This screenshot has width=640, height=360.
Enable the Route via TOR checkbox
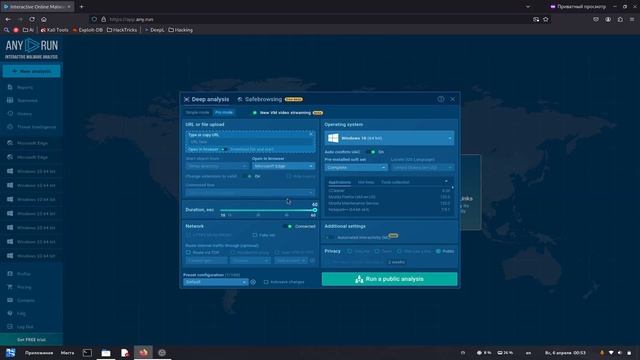[188, 252]
